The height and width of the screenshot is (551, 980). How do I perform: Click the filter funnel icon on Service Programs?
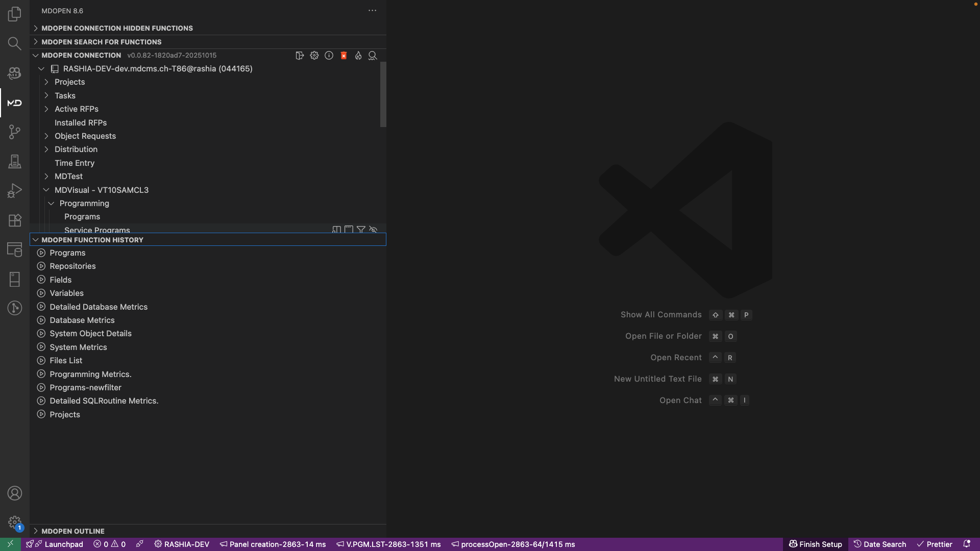(361, 230)
